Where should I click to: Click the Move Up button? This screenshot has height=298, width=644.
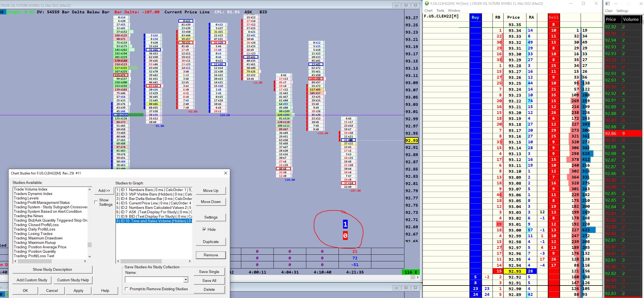coord(211,191)
